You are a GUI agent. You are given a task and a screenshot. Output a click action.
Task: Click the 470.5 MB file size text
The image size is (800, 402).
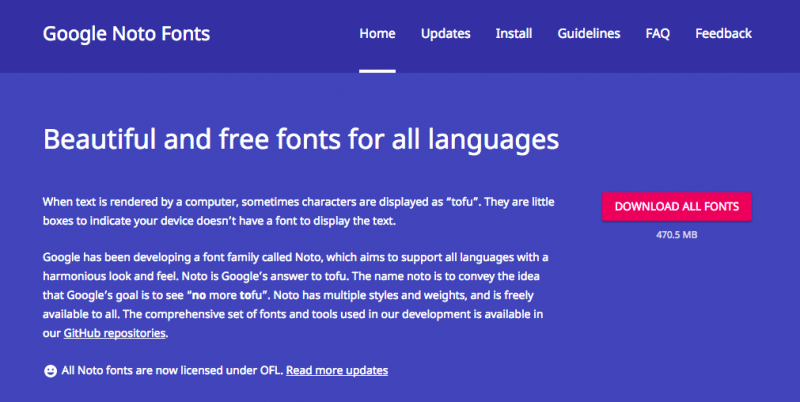pyautogui.click(x=677, y=235)
